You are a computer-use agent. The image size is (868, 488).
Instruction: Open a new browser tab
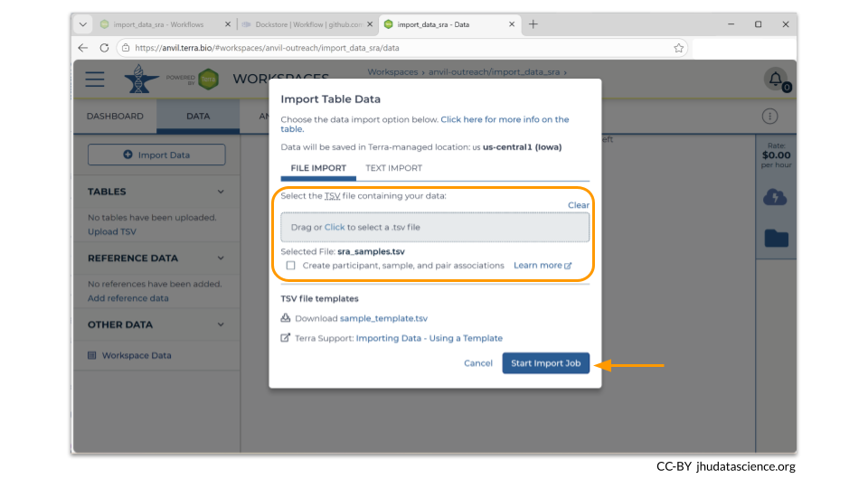click(x=533, y=24)
